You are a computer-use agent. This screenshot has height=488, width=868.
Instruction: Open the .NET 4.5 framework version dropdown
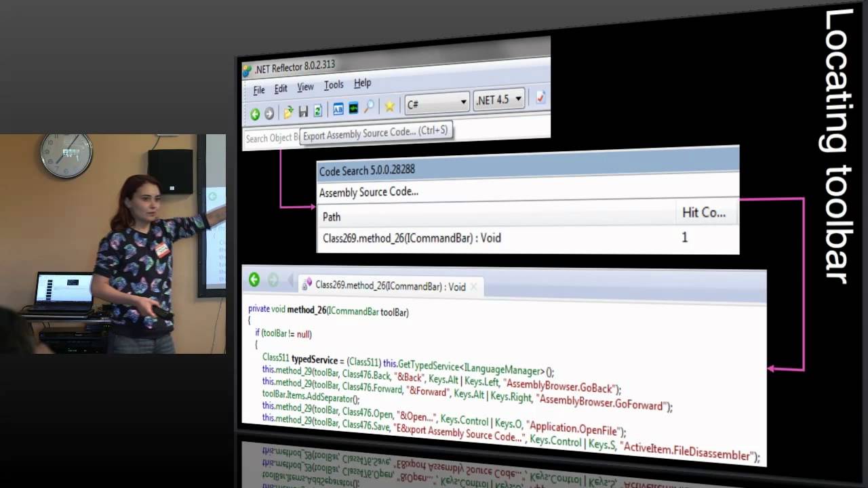499,99
